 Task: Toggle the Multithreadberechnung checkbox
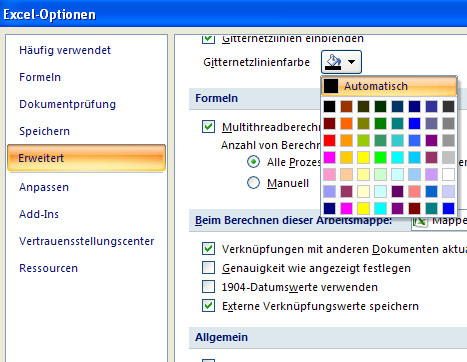[x=208, y=127]
